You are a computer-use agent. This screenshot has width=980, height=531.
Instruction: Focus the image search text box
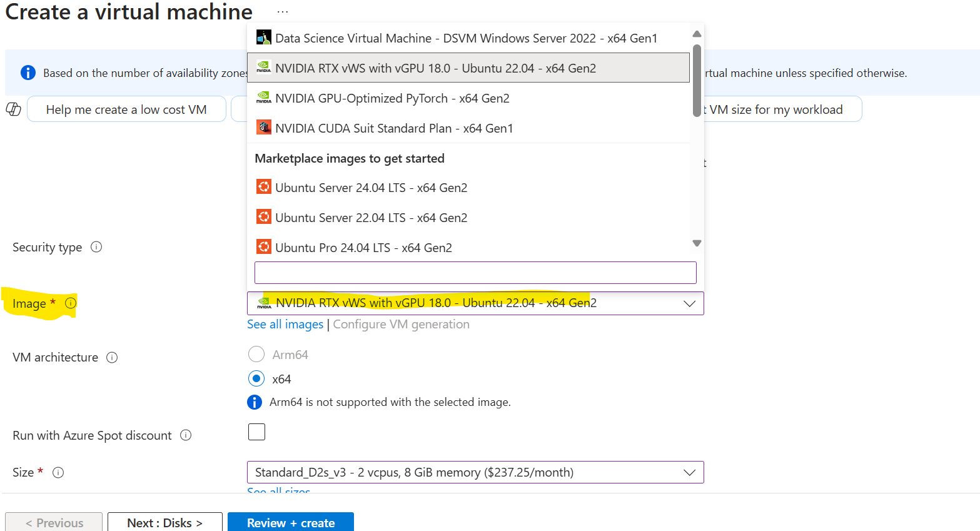475,273
